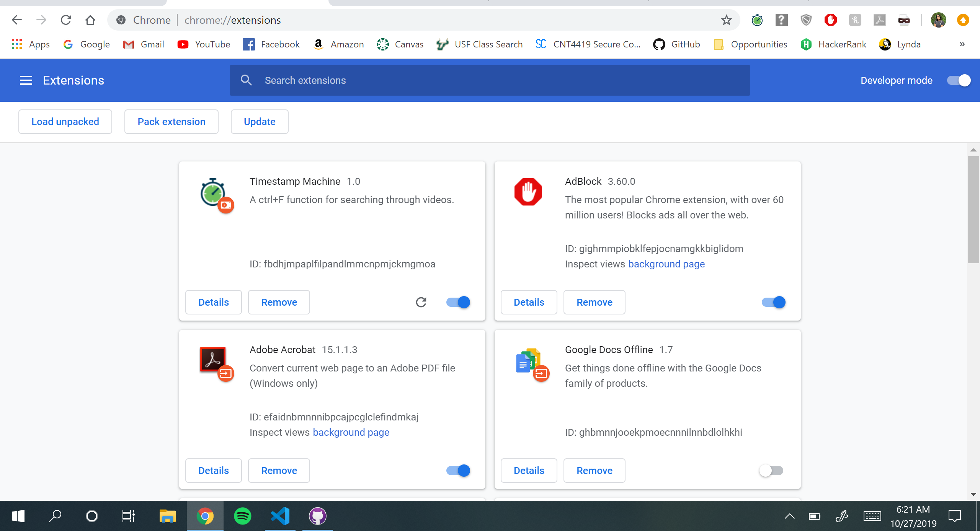Click the home button in browser toolbar
This screenshot has height=531, width=980.
point(90,20)
